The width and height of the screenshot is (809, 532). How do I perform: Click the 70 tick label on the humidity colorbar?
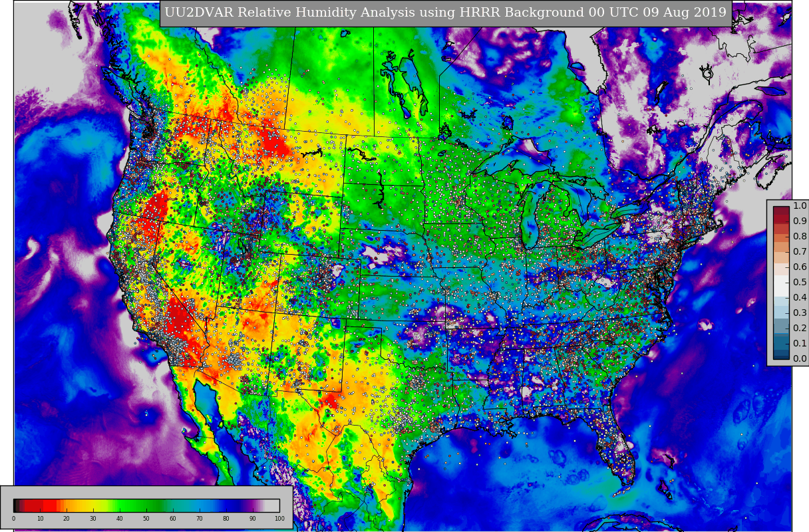pyautogui.click(x=200, y=519)
